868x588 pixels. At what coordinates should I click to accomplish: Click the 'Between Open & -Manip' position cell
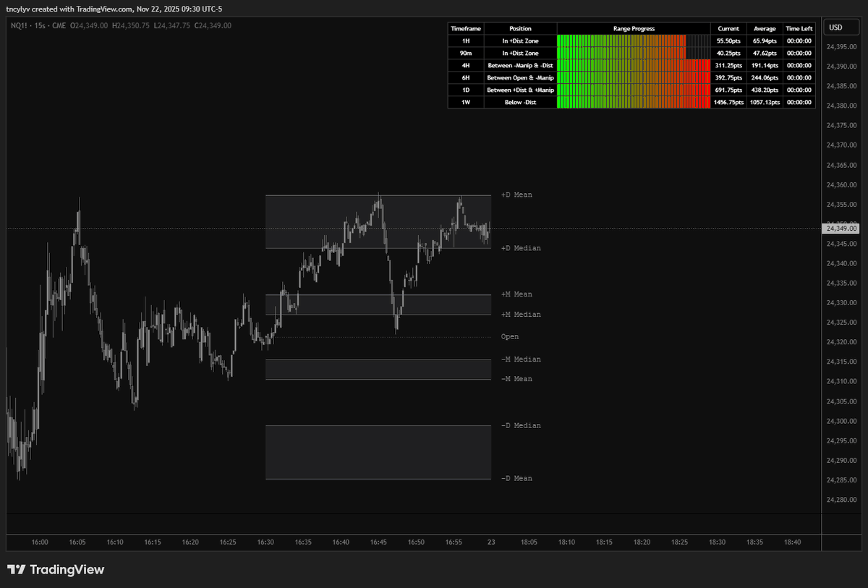520,78
